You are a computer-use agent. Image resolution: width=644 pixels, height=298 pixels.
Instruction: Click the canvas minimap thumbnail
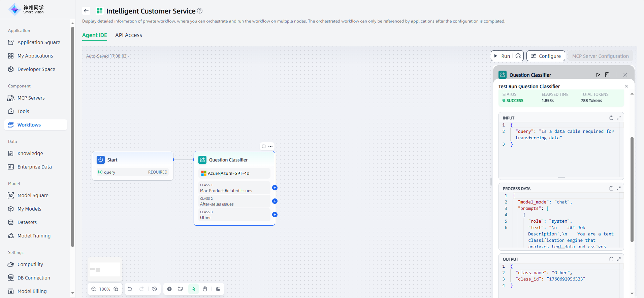pyautogui.click(x=105, y=270)
